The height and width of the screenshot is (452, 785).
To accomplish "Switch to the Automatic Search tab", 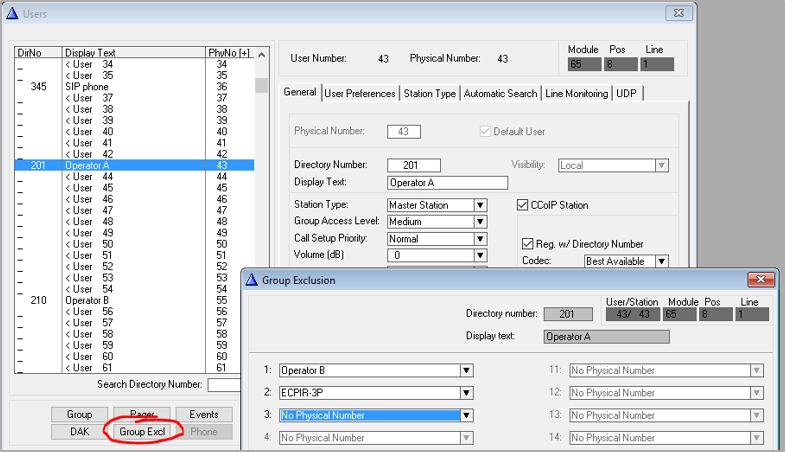I will click(x=500, y=94).
